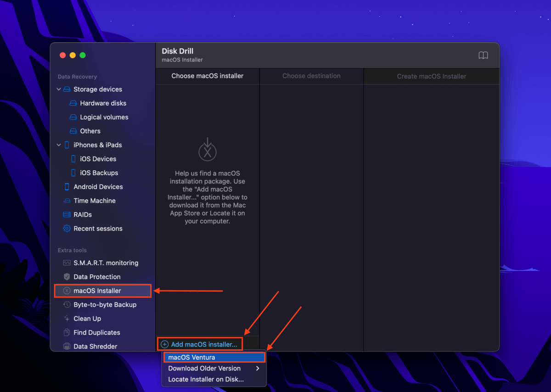The height and width of the screenshot is (392, 551).
Task: Click the Recent sessions gear icon
Action: 67,229
